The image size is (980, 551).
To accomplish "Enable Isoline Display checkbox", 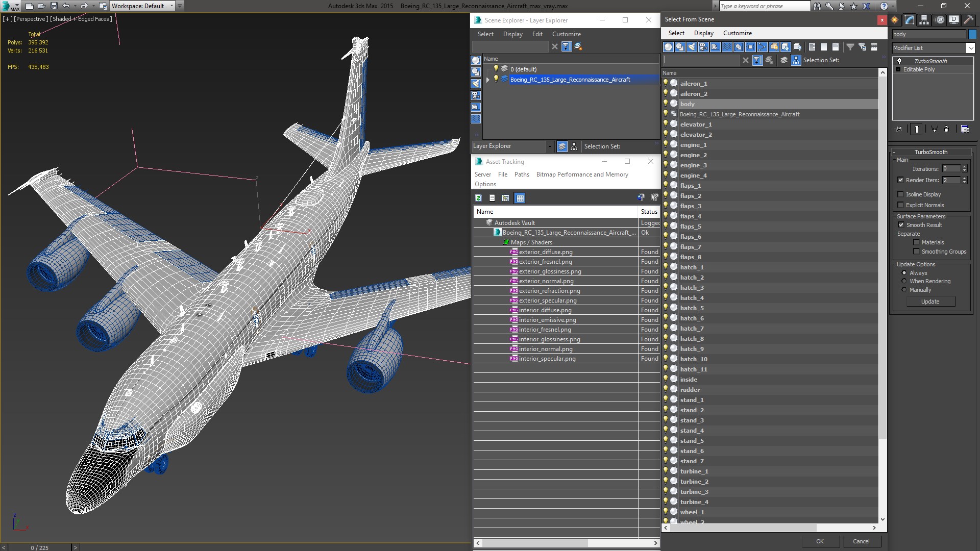I will tap(901, 194).
